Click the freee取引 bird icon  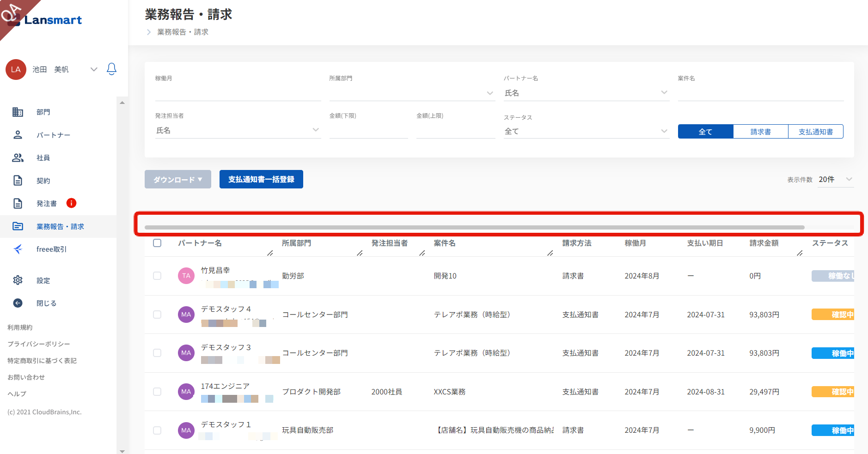(18, 249)
